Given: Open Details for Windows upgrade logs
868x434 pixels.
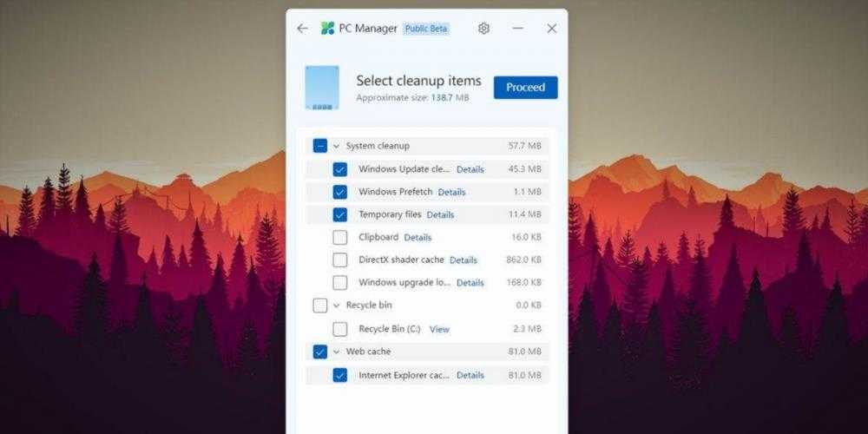Looking at the screenshot, I should click(x=470, y=283).
